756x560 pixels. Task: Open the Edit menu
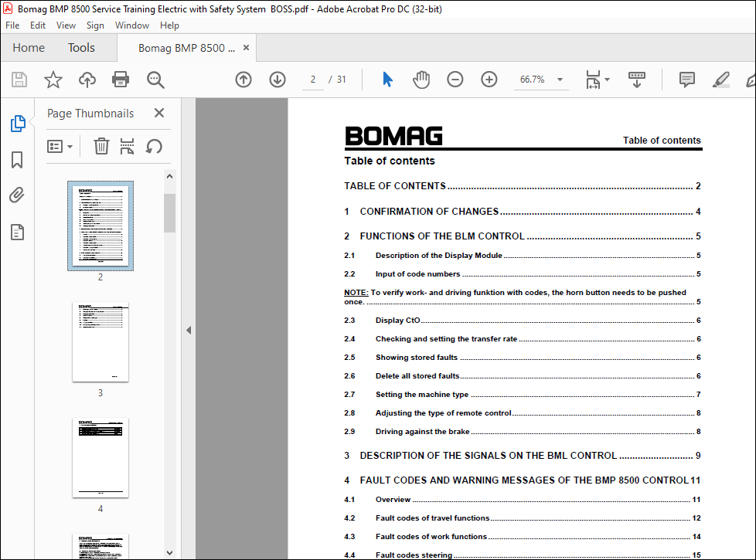tap(38, 25)
